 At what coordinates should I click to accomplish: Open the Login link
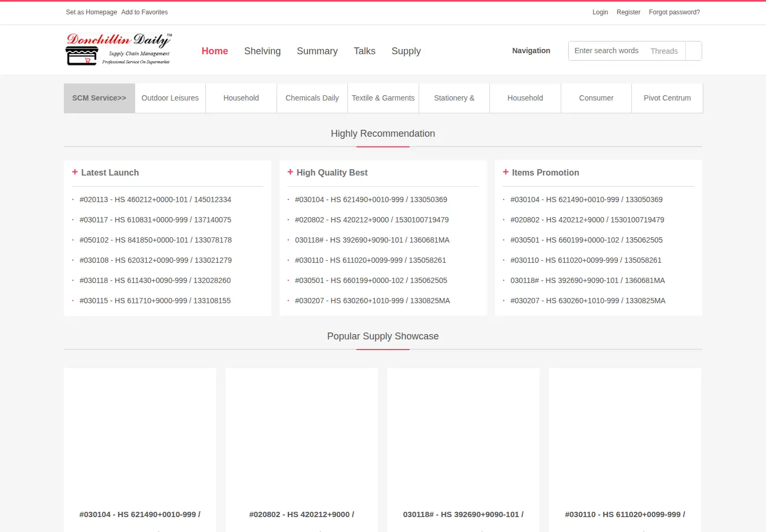[600, 12]
